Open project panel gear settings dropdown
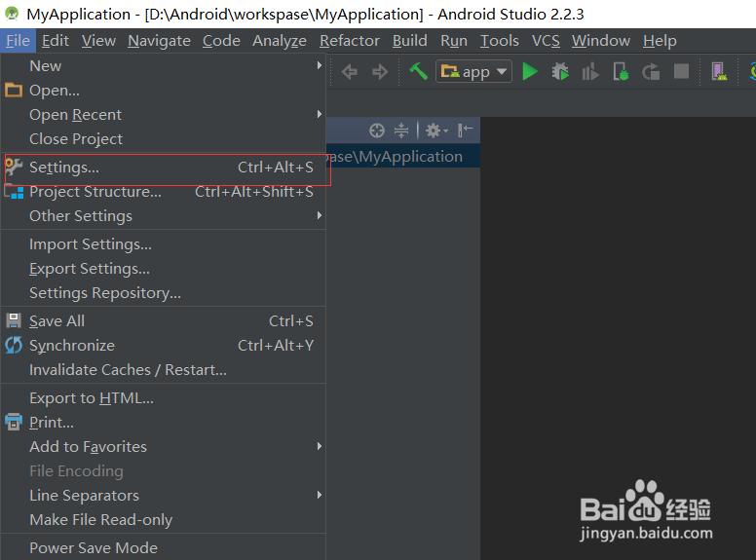 (436, 131)
